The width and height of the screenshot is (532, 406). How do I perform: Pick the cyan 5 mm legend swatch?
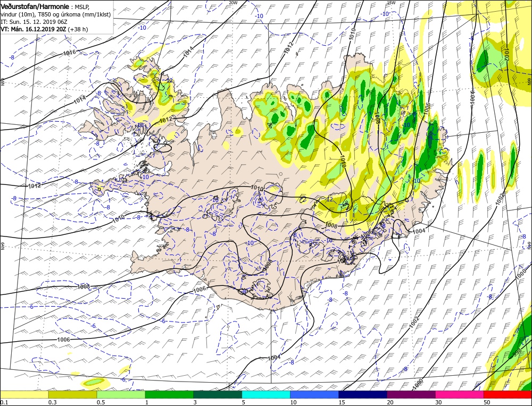click(266, 394)
